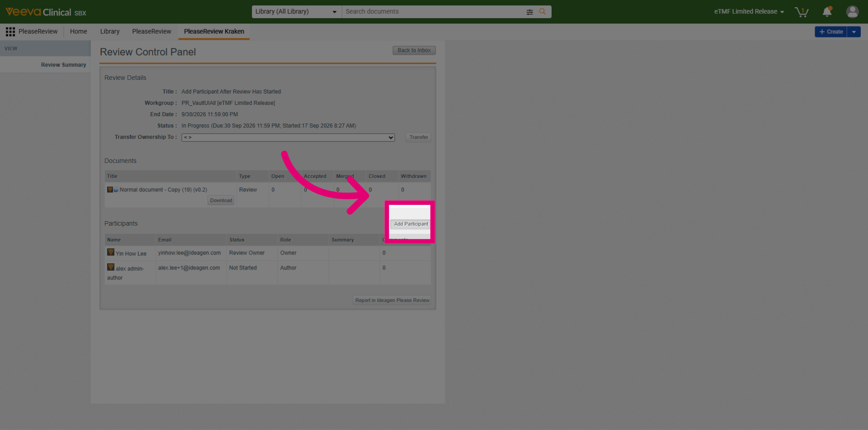
Task: Open the PleaseReview tab
Action: coord(151,32)
